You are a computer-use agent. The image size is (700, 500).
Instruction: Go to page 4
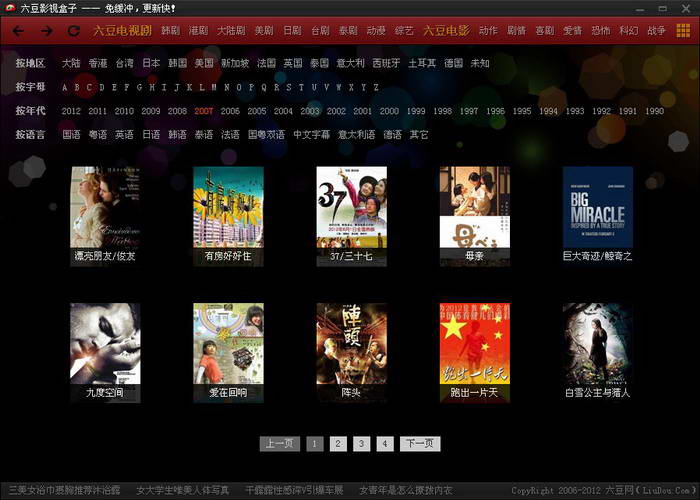[x=385, y=444]
